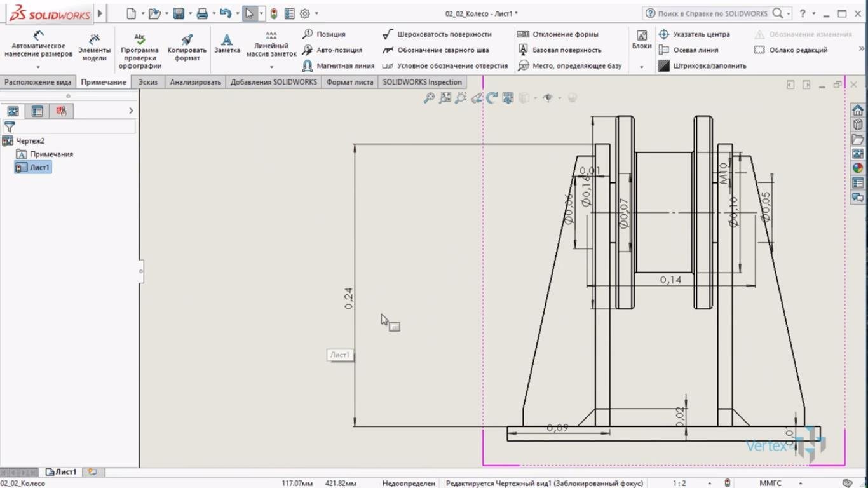Viewport: 868px width, 488px height.
Task: Add a Позиция balloon
Action: click(x=324, y=34)
